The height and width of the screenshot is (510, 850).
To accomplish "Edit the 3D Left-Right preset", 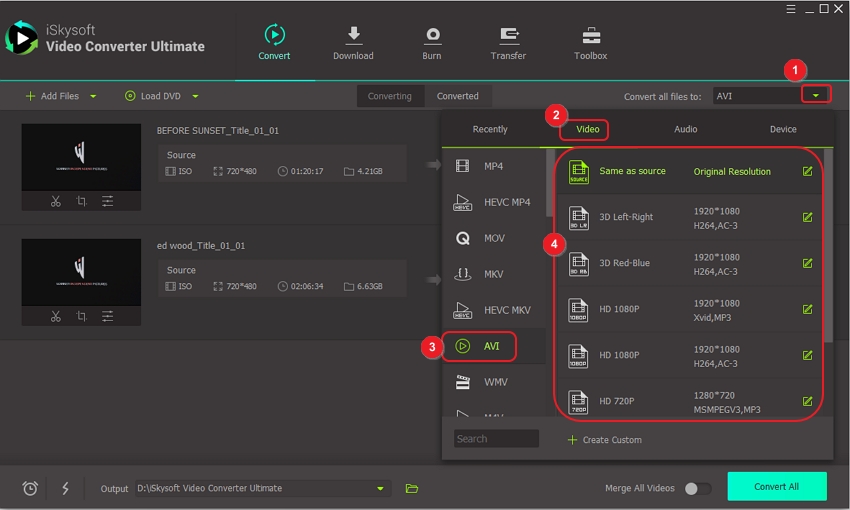I will coord(807,217).
